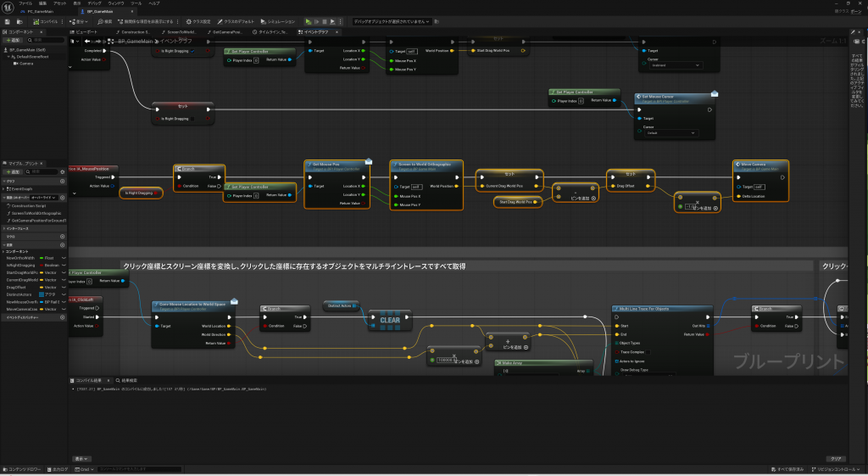The image size is (868, 476).
Task: Add new variable with plus on 変数 row
Action: 62,245
